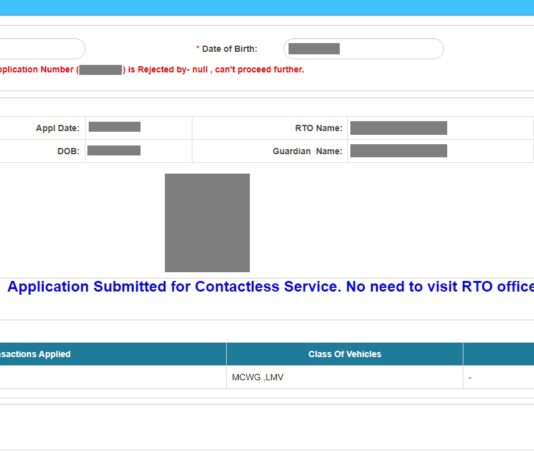Click the redacted Guardian Name value

coord(398,151)
